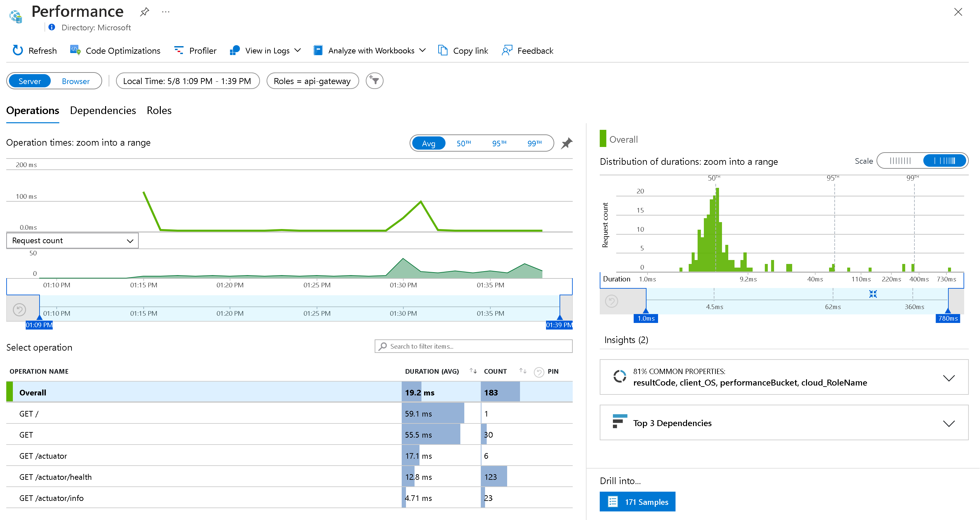
Task: Click the collapse arrows icon in duration range
Action: point(873,294)
